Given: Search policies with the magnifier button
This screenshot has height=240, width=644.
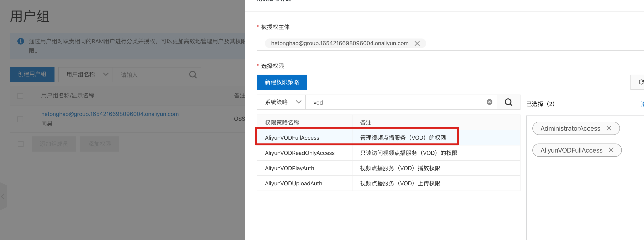Looking at the screenshot, I should point(508,102).
